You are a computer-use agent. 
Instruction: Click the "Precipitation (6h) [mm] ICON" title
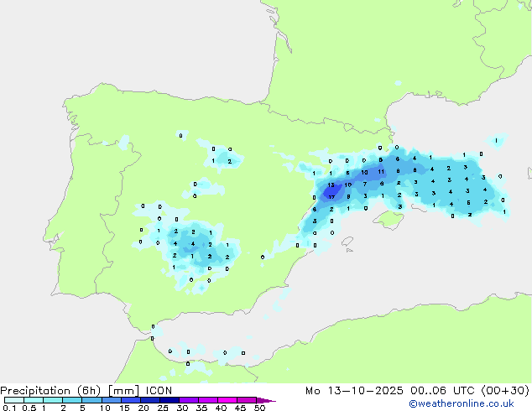[86, 391]
